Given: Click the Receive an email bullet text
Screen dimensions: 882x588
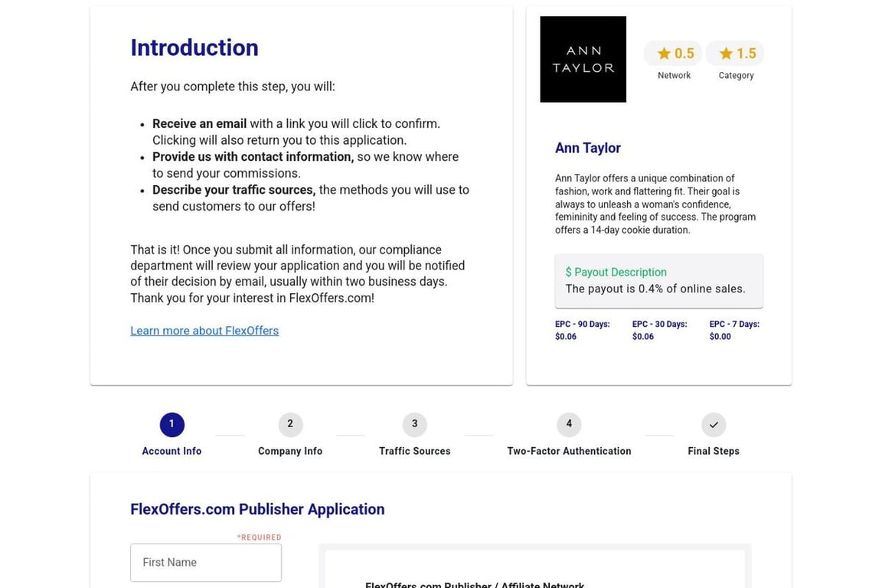Looking at the screenshot, I should tap(296, 132).
